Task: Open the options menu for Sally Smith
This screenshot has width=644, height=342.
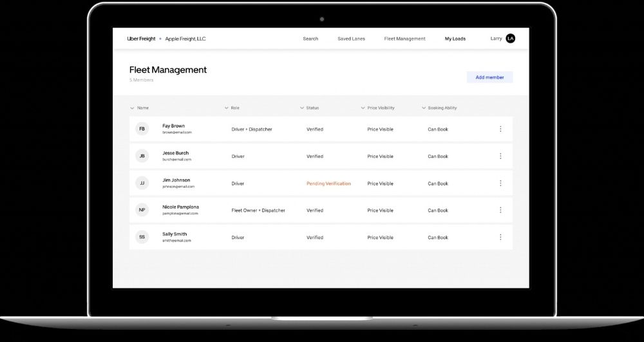Action: point(500,237)
